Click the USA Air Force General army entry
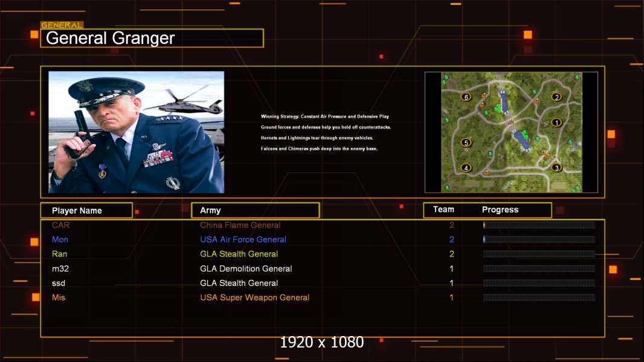Screen dimensions: 644x362 pyautogui.click(x=243, y=240)
